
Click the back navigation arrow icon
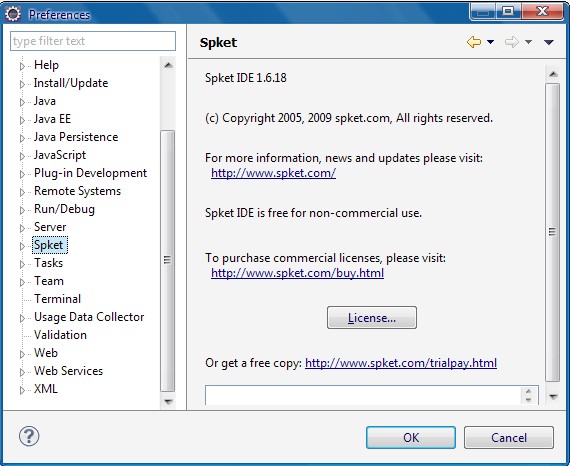[x=474, y=42]
